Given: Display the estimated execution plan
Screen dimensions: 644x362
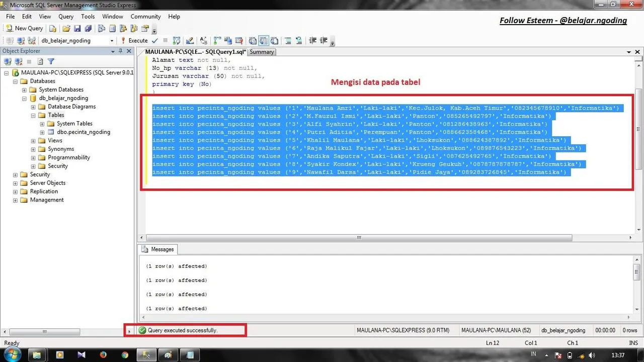Looking at the screenshot, I should 177,41.
